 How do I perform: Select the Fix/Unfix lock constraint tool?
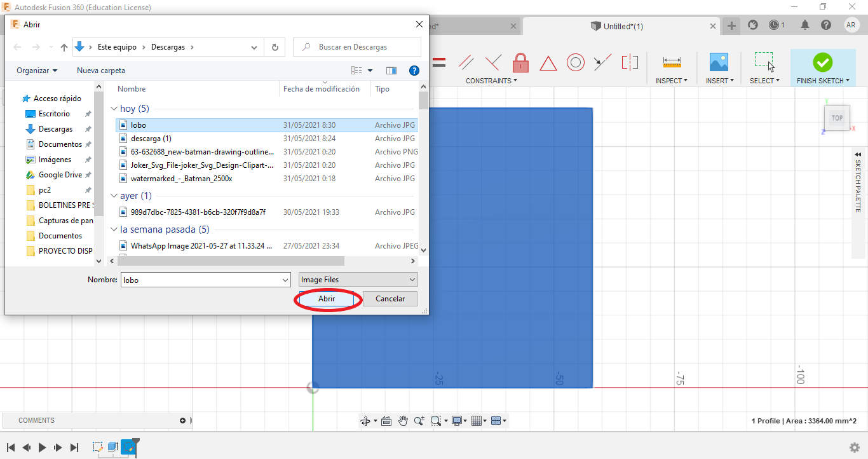tap(520, 62)
